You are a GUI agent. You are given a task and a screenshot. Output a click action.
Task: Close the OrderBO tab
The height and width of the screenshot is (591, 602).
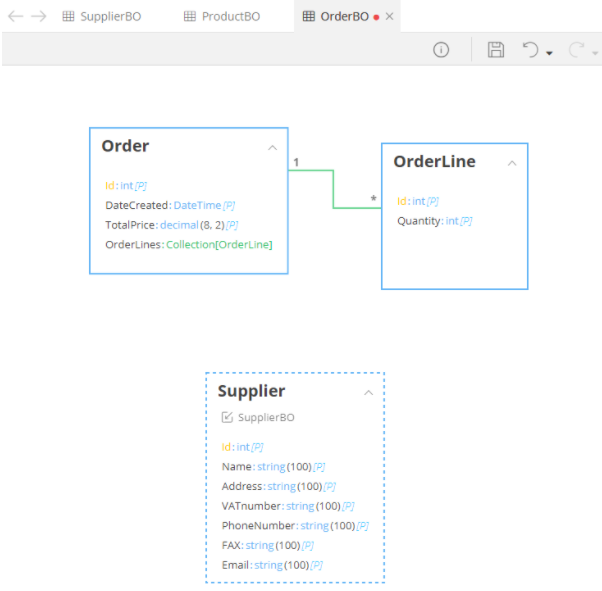tap(390, 17)
